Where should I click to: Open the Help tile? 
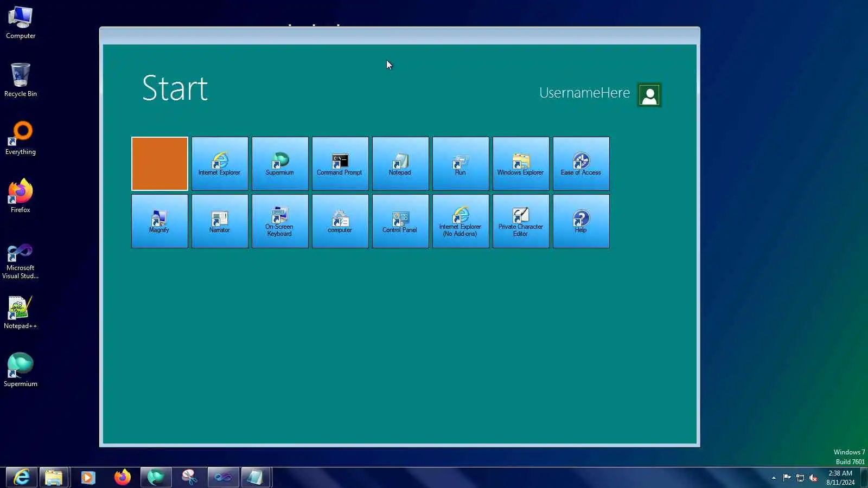581,221
